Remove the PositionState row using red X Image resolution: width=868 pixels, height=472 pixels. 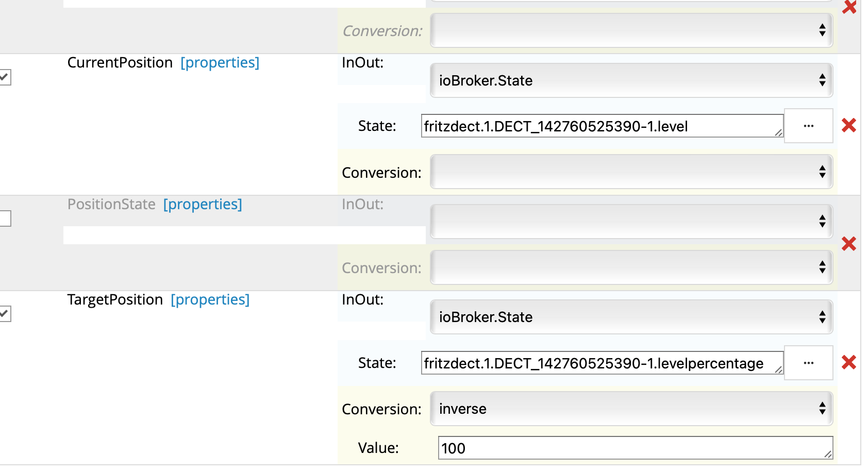[x=848, y=243]
